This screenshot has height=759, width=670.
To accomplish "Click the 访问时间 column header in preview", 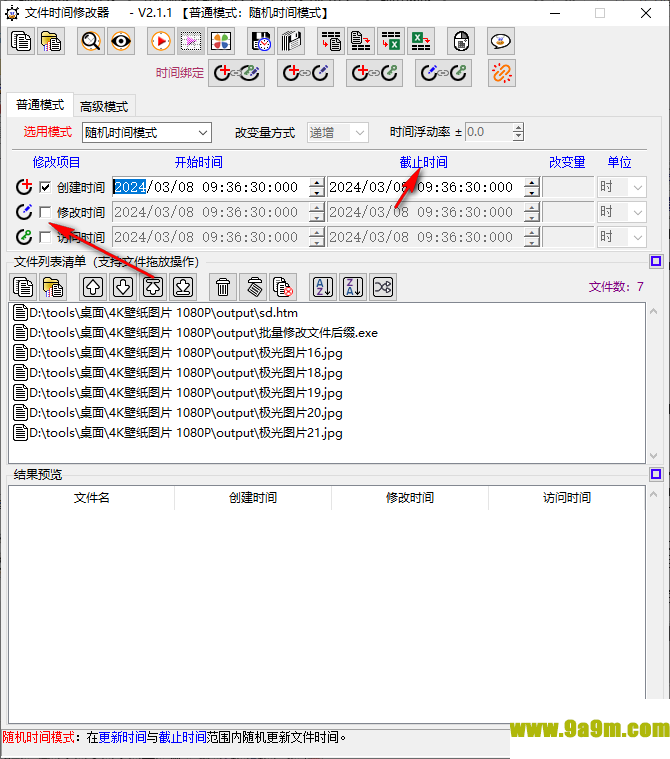I will [x=567, y=498].
